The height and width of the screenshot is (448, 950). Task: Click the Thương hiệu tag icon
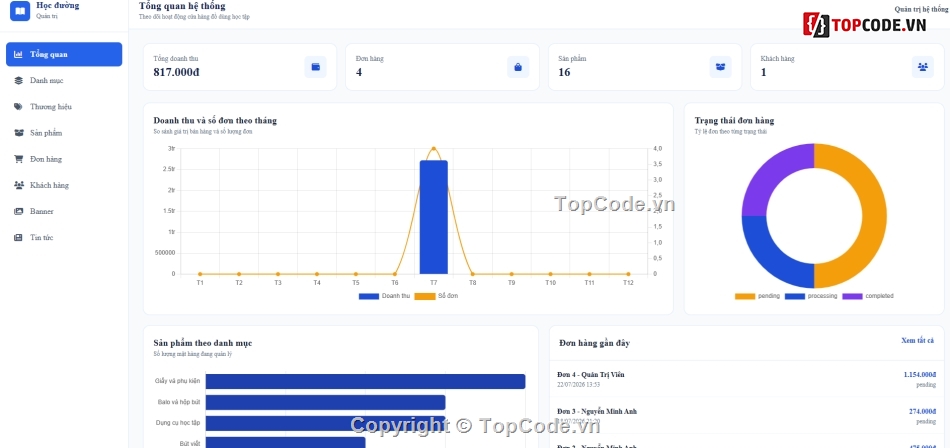(18, 107)
